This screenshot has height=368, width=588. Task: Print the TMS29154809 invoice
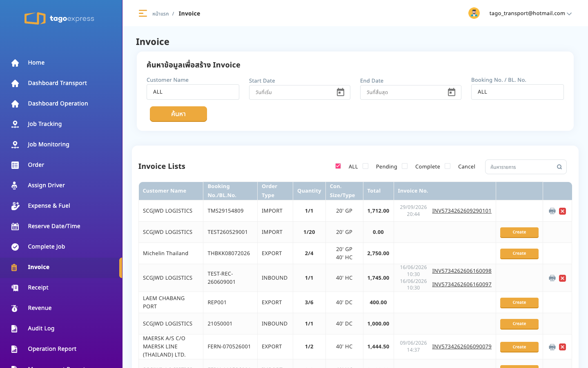pyautogui.click(x=552, y=211)
